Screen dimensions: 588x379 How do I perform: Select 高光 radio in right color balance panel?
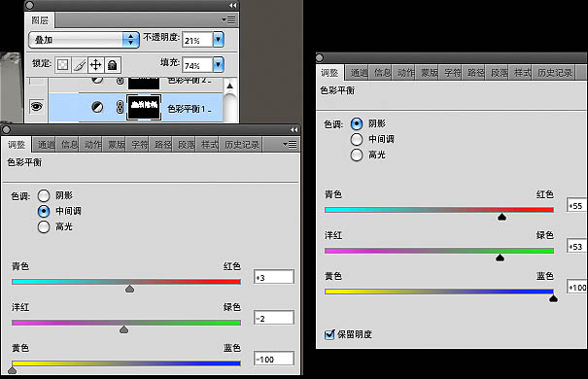pos(357,155)
